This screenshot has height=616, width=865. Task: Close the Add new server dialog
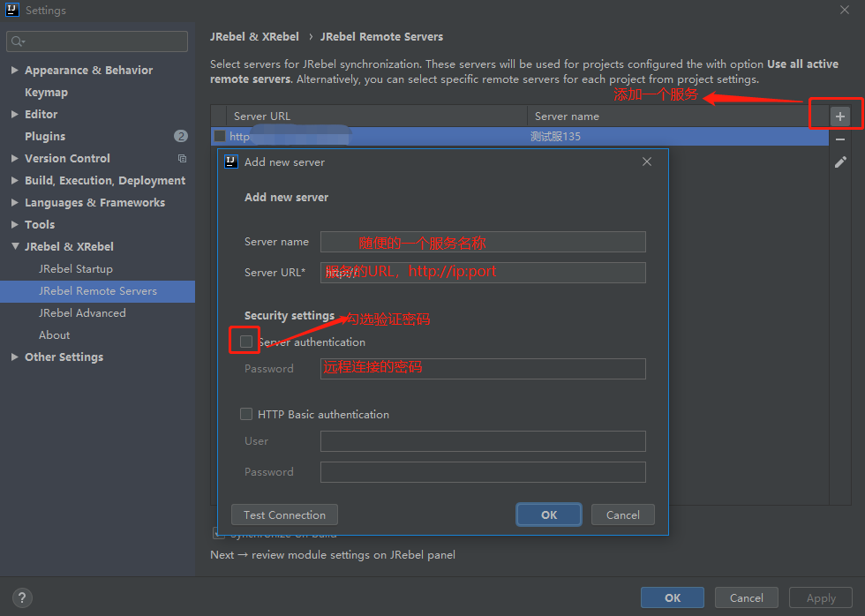647,162
